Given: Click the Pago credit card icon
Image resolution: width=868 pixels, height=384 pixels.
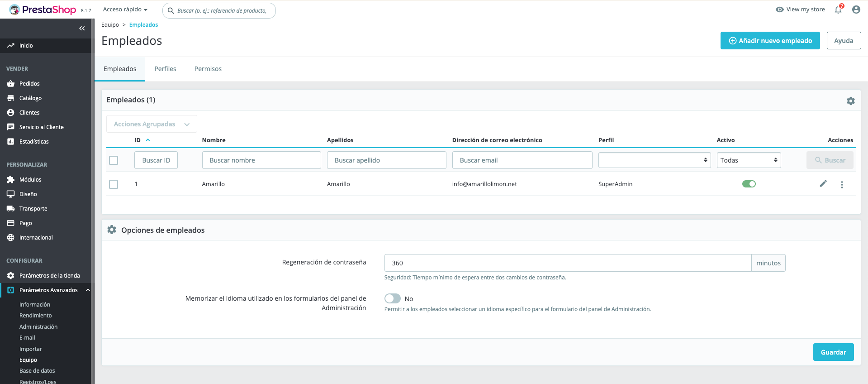Looking at the screenshot, I should click(10, 223).
